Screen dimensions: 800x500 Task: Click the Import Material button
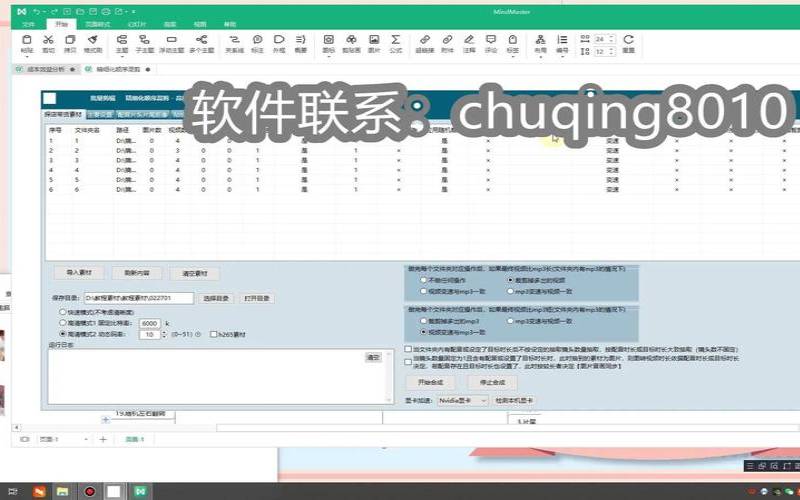[79, 273]
